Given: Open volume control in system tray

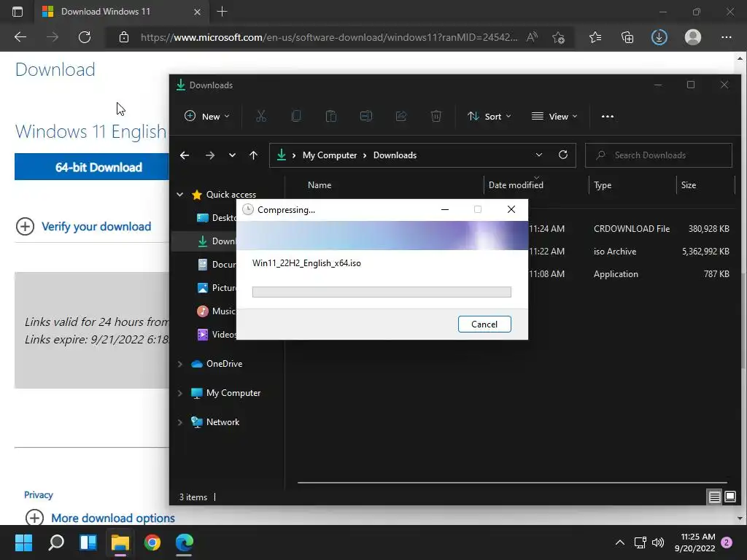Looking at the screenshot, I should click(x=658, y=542).
